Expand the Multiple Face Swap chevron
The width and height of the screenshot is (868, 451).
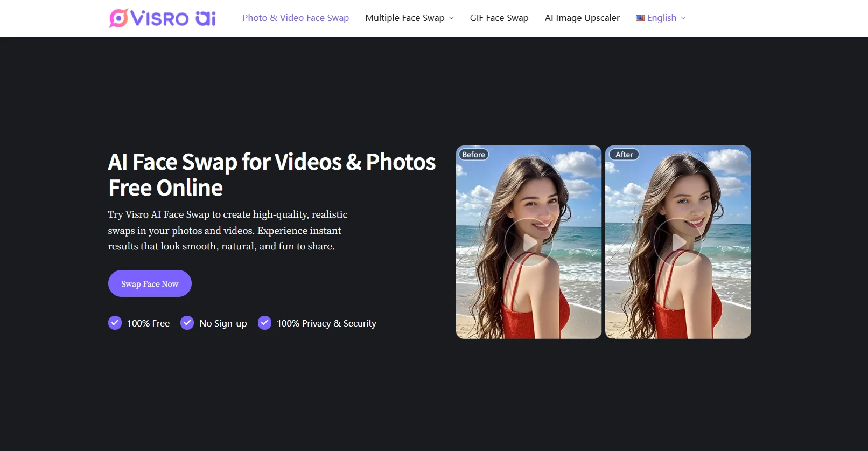451,18
